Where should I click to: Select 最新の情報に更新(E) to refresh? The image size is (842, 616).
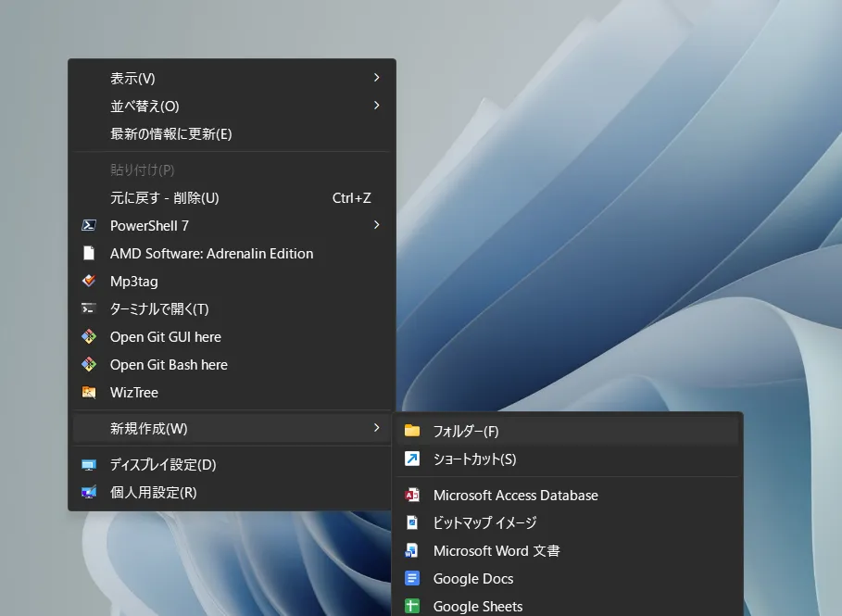pyautogui.click(x=171, y=133)
